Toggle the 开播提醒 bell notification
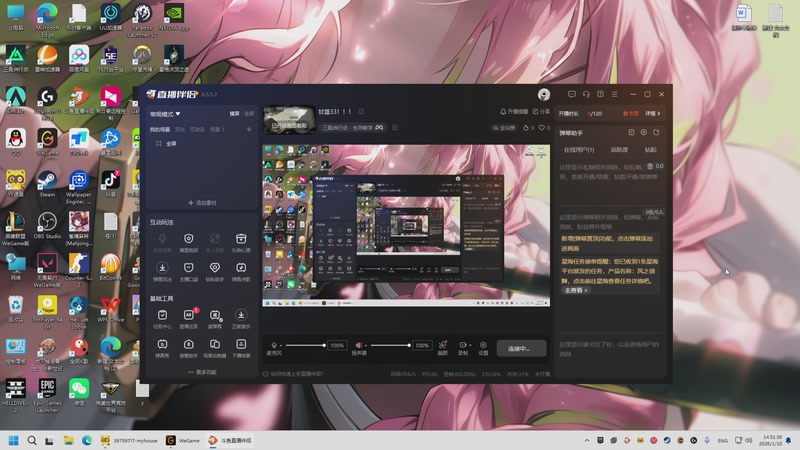The image size is (800, 450). point(514,111)
